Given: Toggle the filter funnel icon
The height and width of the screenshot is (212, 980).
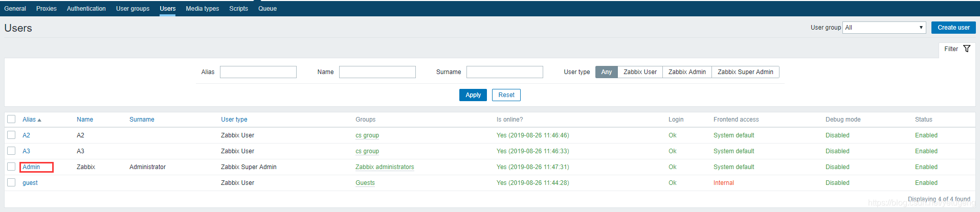Looking at the screenshot, I should [x=967, y=49].
